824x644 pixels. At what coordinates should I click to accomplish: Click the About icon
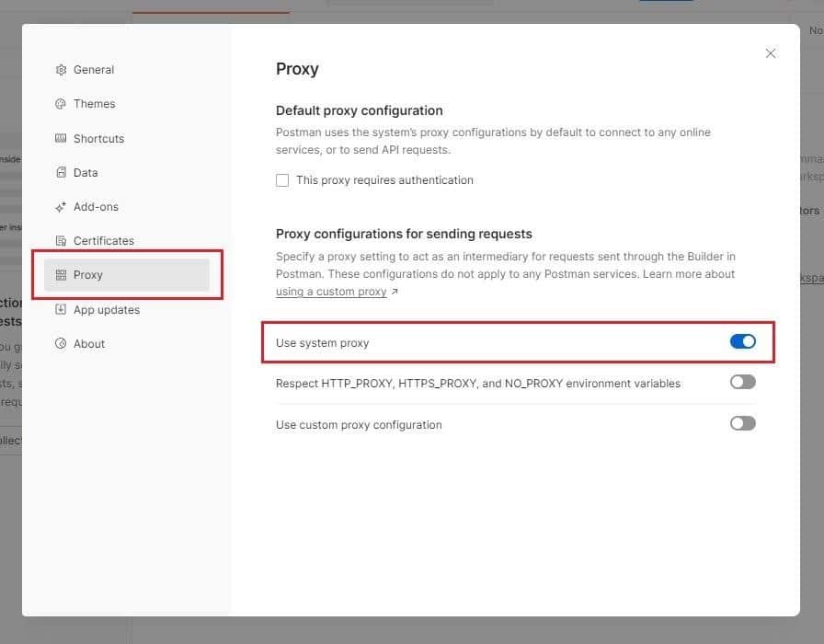pos(61,343)
